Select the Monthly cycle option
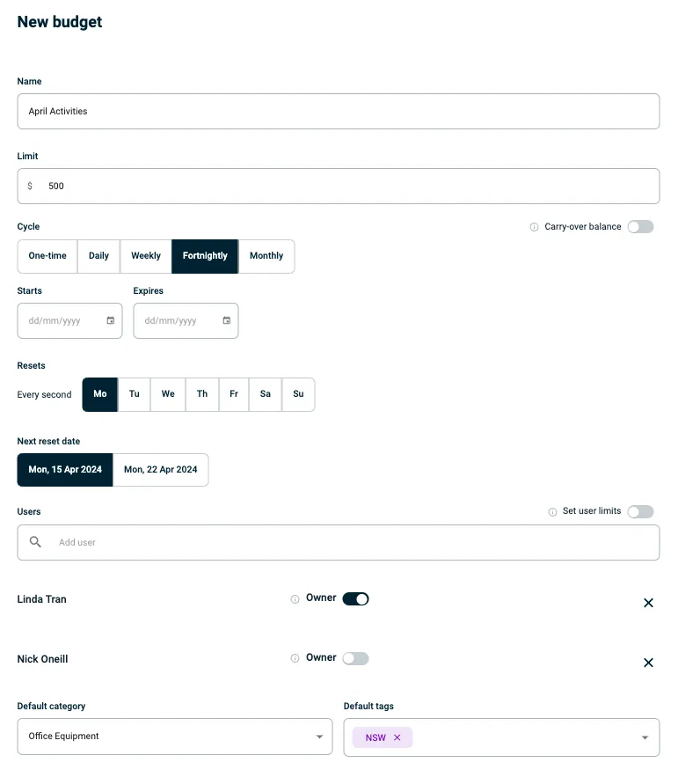The image size is (700, 770). pyautogui.click(x=266, y=256)
